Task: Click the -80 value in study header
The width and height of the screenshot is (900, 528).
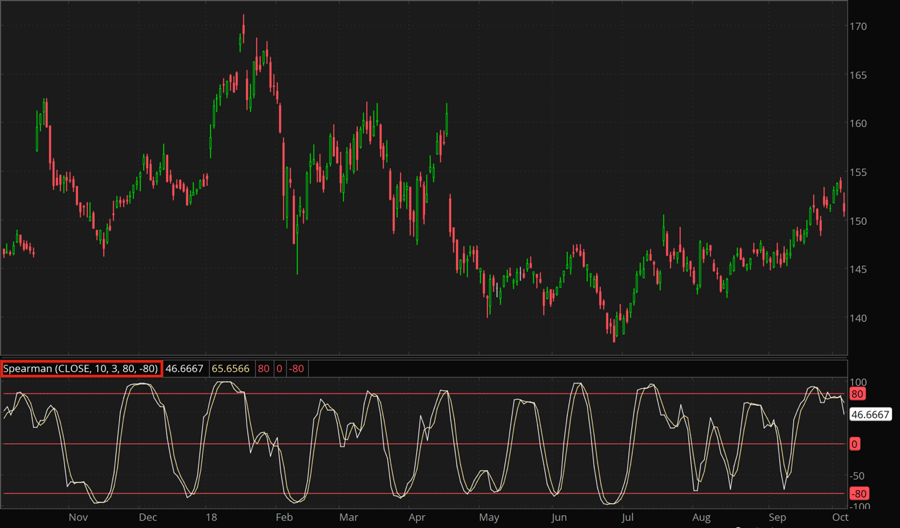Action: click(297, 369)
